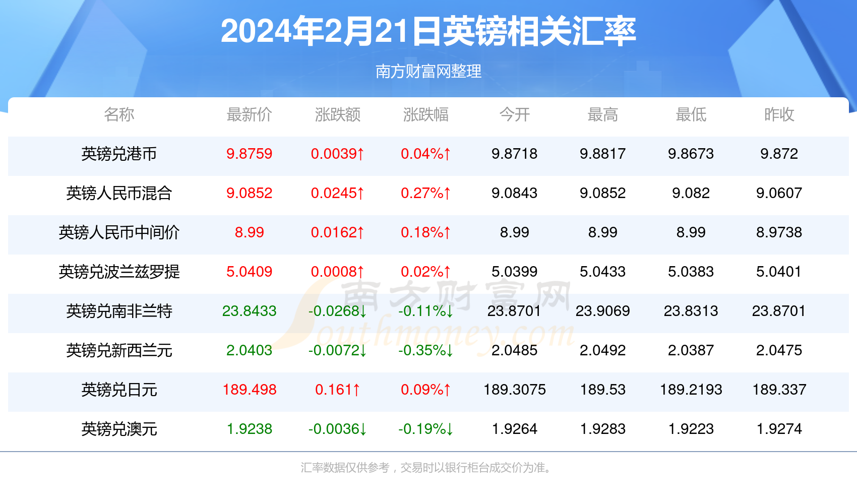Image resolution: width=857 pixels, height=504 pixels.
Task: Click the 名称 column header
Action: [x=119, y=114]
